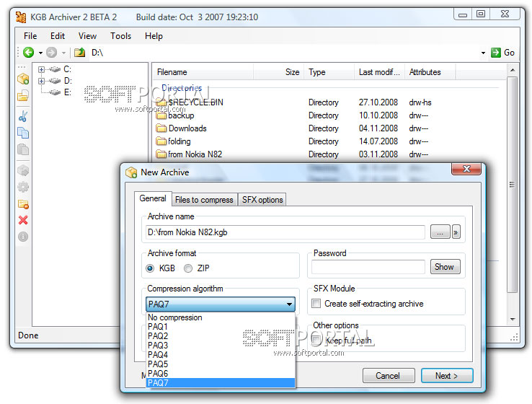Click the Open archive folder icon in sidebar
The image size is (532, 404).
coord(23,96)
